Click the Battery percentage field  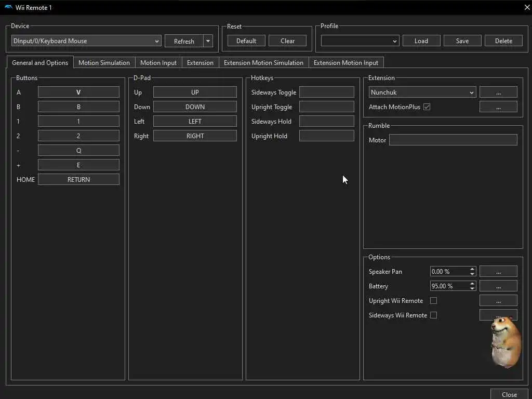449,286
